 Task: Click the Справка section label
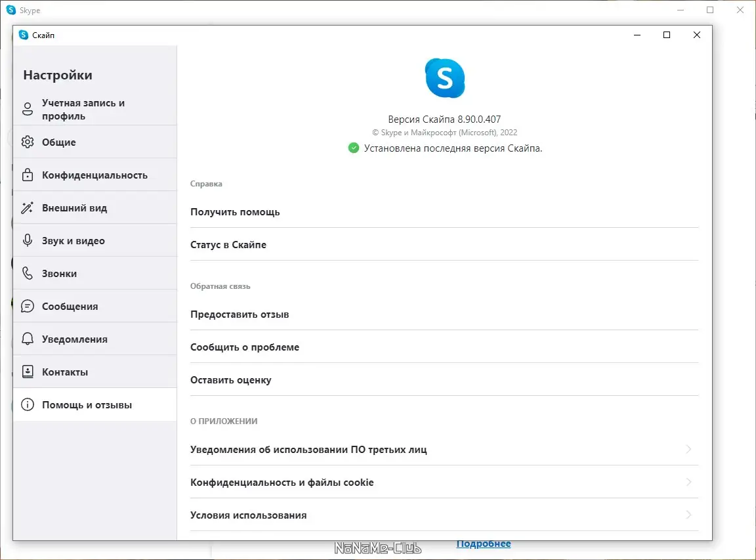click(x=206, y=183)
